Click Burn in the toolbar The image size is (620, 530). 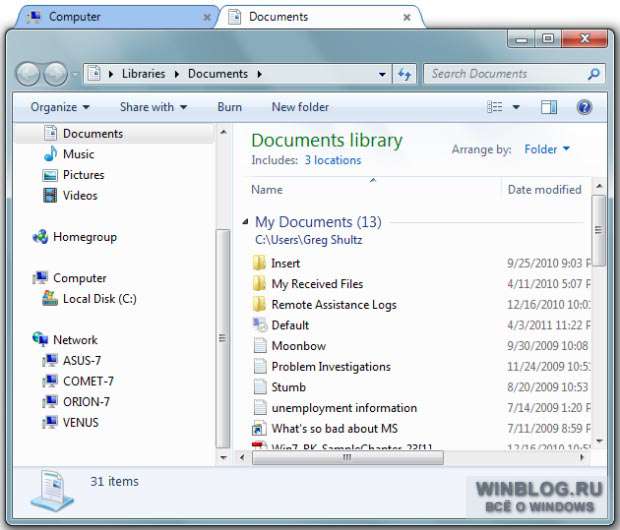(x=229, y=107)
